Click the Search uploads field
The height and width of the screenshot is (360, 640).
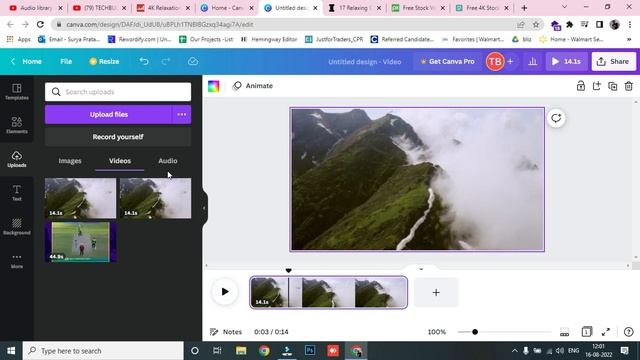(x=118, y=92)
